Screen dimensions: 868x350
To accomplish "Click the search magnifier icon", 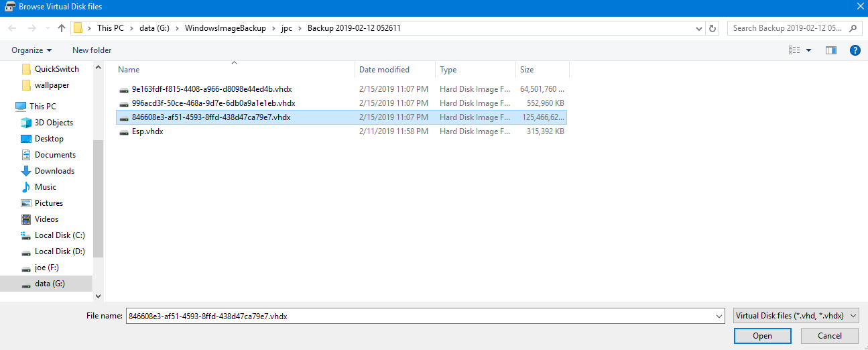I will (x=853, y=28).
